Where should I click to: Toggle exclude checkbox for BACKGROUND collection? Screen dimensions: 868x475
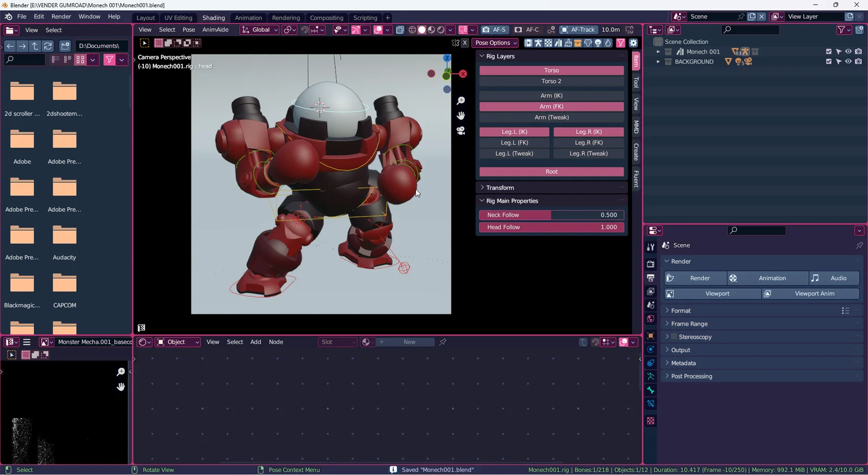click(828, 61)
